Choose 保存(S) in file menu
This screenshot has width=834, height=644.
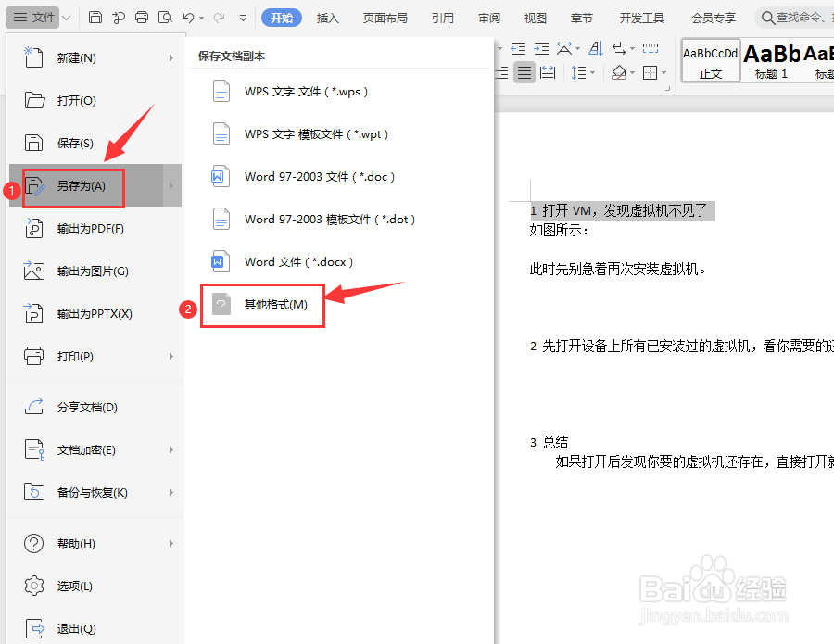pos(96,143)
